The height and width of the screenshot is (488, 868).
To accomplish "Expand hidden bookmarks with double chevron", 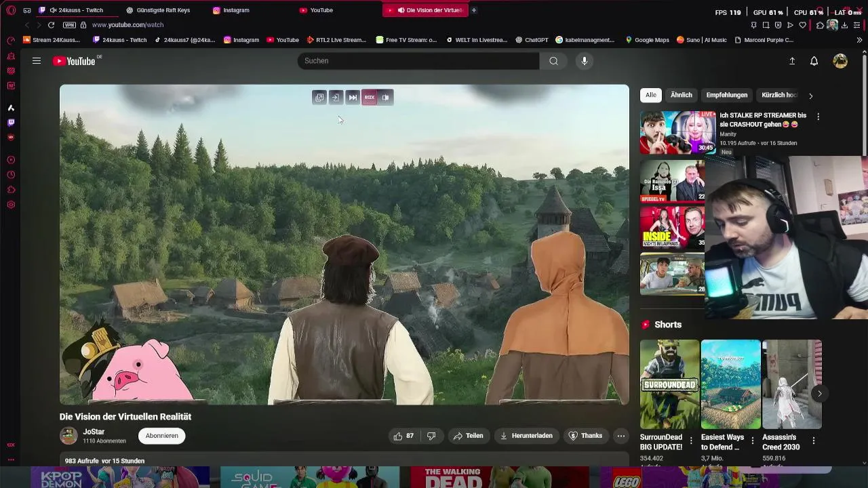I will tap(860, 40).
